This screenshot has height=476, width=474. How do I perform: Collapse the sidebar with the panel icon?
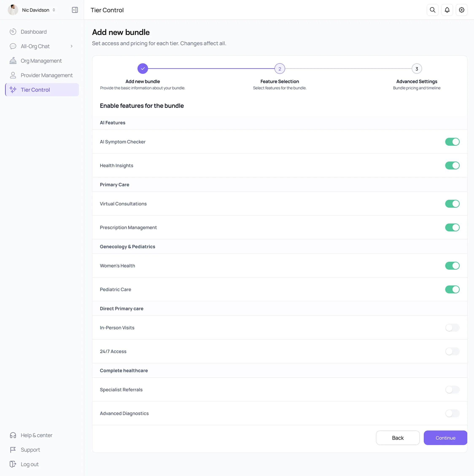pyautogui.click(x=75, y=10)
